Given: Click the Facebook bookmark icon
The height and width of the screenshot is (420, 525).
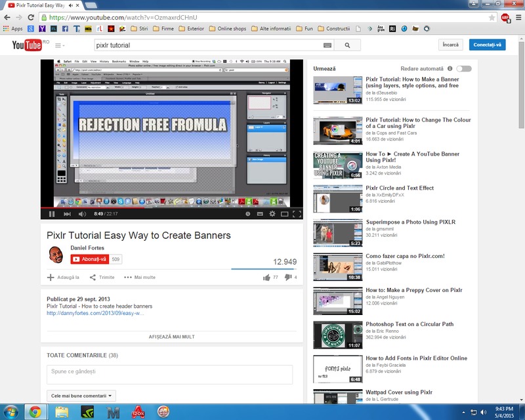Looking at the screenshot, I should pos(65,29).
